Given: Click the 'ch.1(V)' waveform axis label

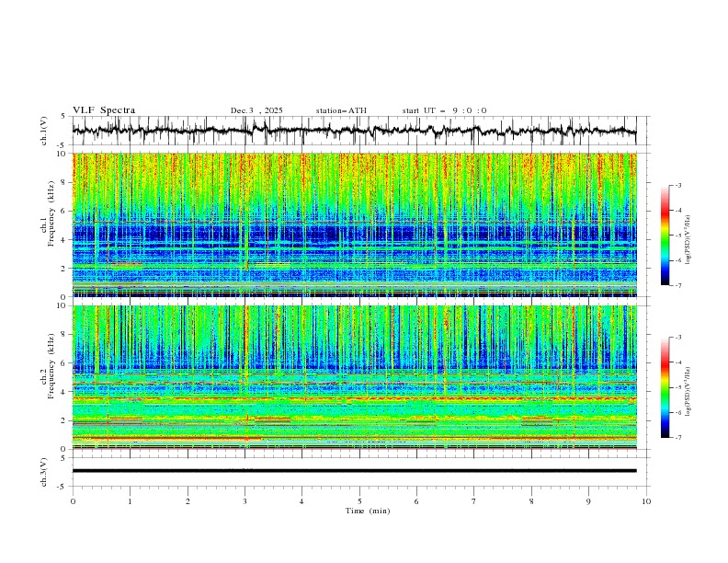Looking at the screenshot, I should coord(44,131).
